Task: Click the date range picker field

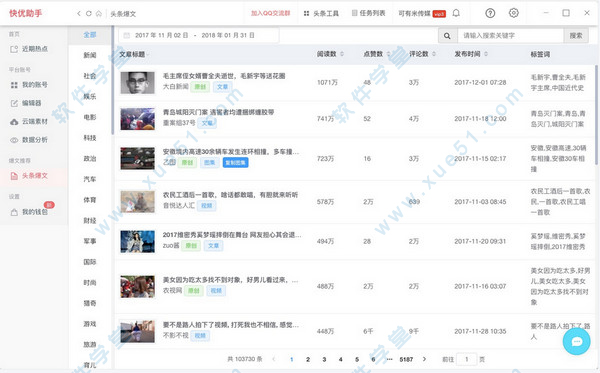Action: [199, 35]
